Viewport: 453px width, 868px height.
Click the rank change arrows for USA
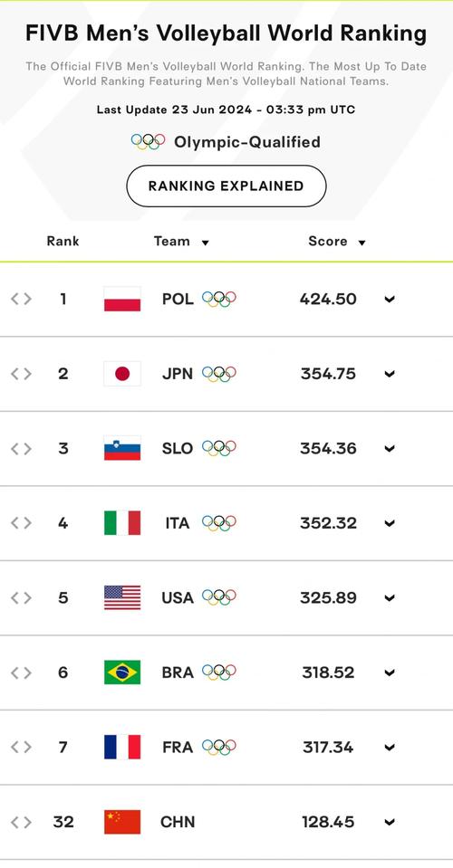pos(21,598)
